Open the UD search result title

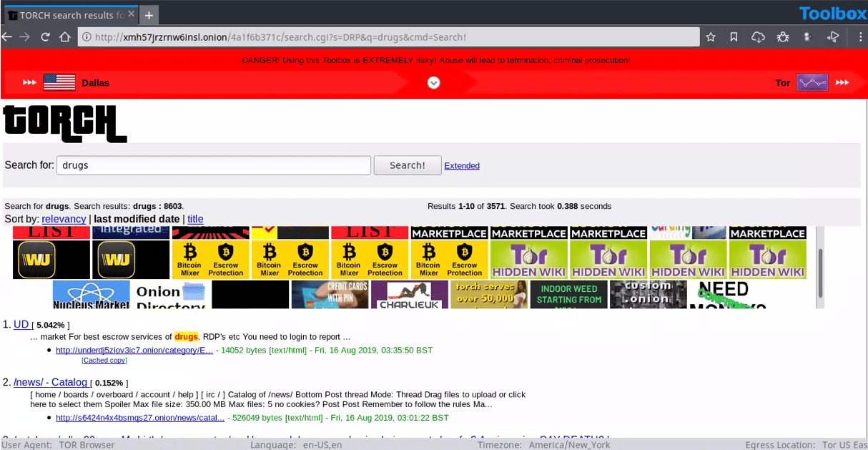21,324
